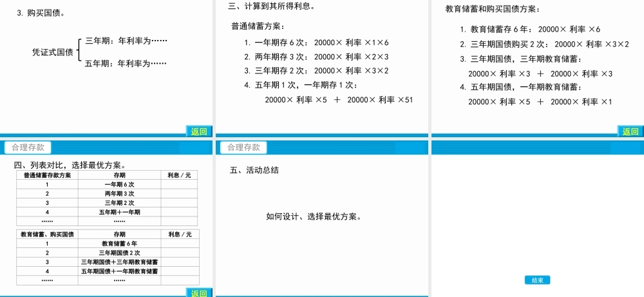Click the table cell 三年期 2 次
Viewport: 644px width, 297px height.
point(120,203)
